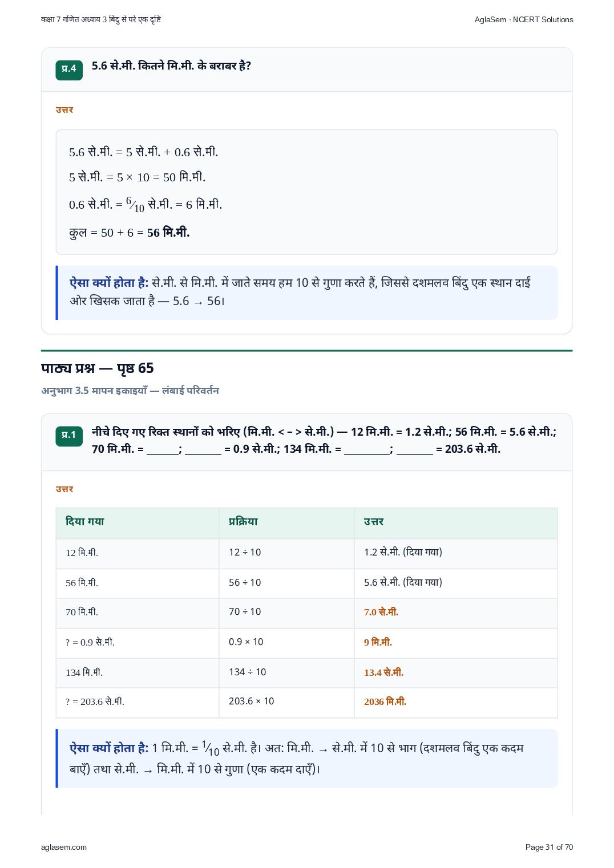Select the 7.0 से.मी. answer cell

coord(455,613)
